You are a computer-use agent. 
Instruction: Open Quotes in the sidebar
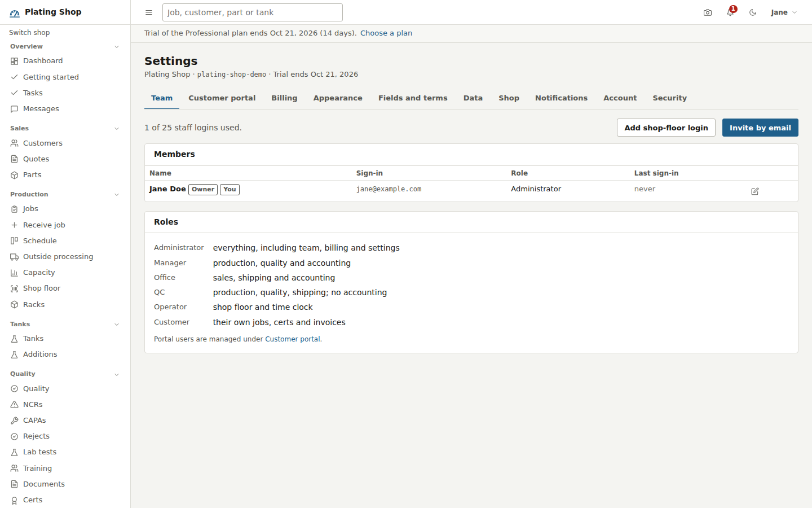coord(65,159)
